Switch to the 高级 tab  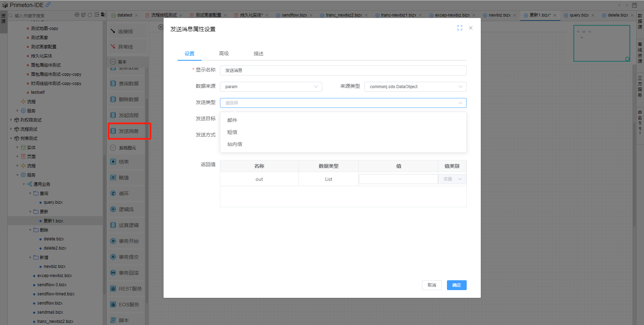[224, 54]
